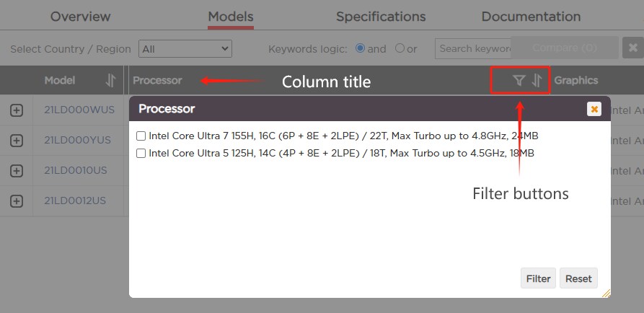This screenshot has width=644, height=313.
Task: Select the "or" keywords logic radio
Action: point(400,48)
